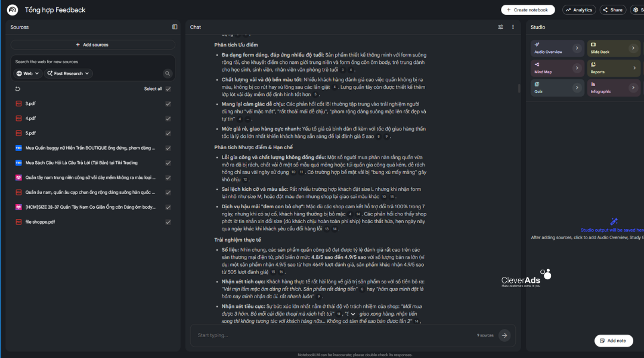Open Infographic in Studio
The height and width of the screenshot is (358, 644).
pyautogui.click(x=614, y=88)
